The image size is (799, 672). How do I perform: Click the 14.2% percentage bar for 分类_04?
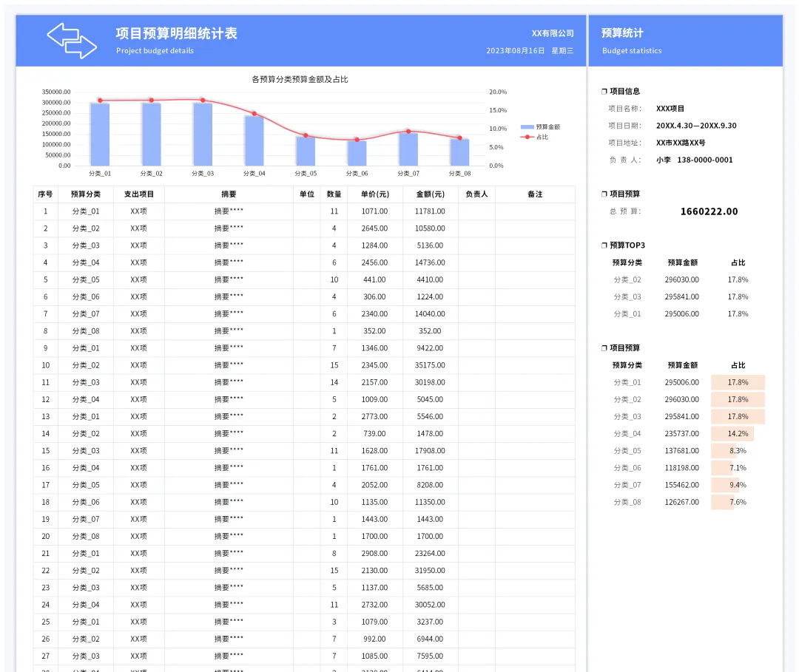coord(732,434)
